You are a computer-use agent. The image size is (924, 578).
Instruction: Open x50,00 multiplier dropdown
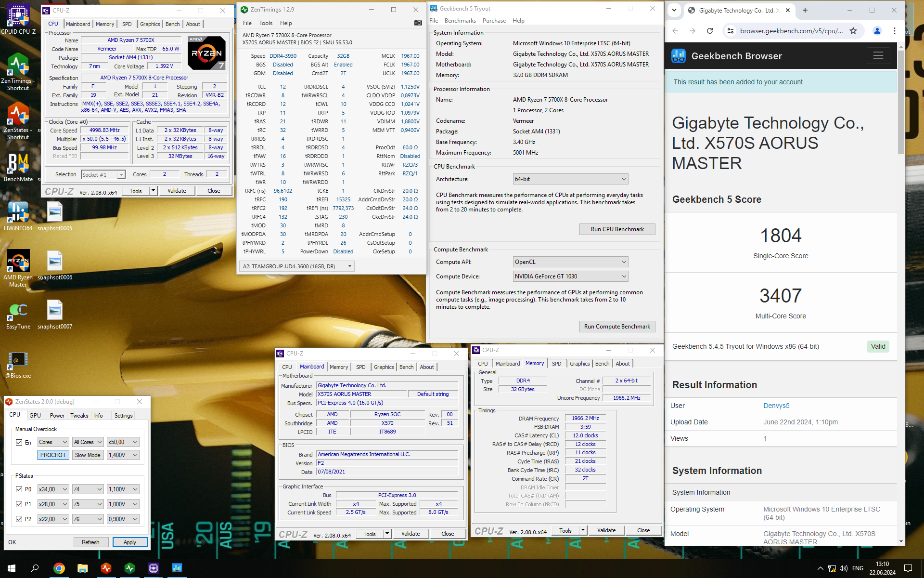[x=123, y=442]
